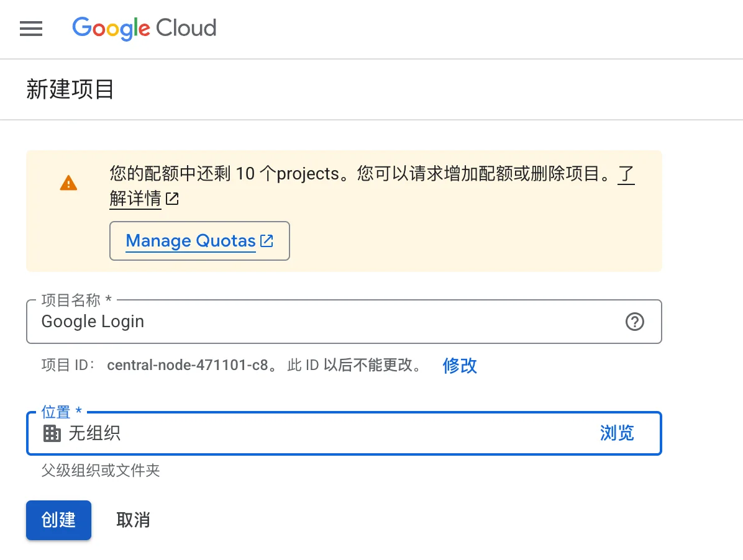
Task: Select the Google Login project name text
Action: 92,322
